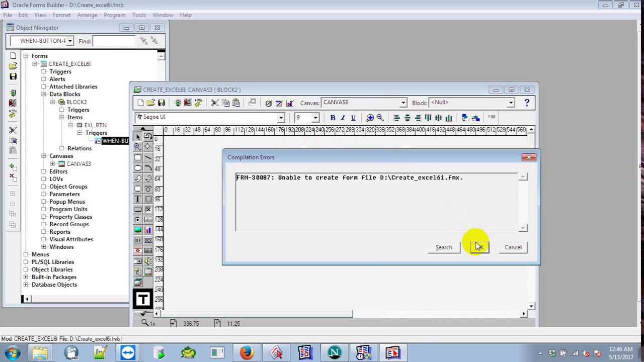Viewport: 644px width, 362px height.
Task: Expand the Database Objects node
Action: [x=26, y=285]
